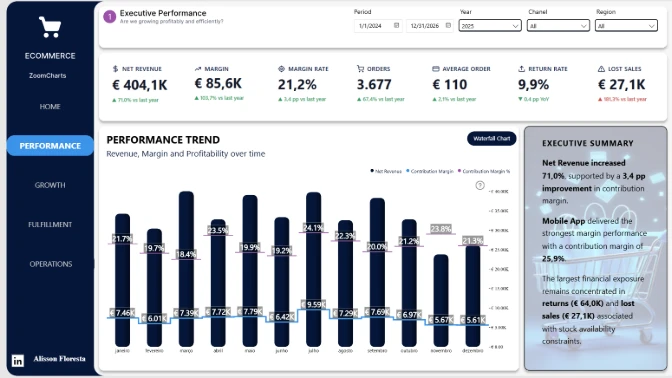The height and width of the screenshot is (378, 672).
Task: Expand the Chanel filter dropdown
Action: 558,26
